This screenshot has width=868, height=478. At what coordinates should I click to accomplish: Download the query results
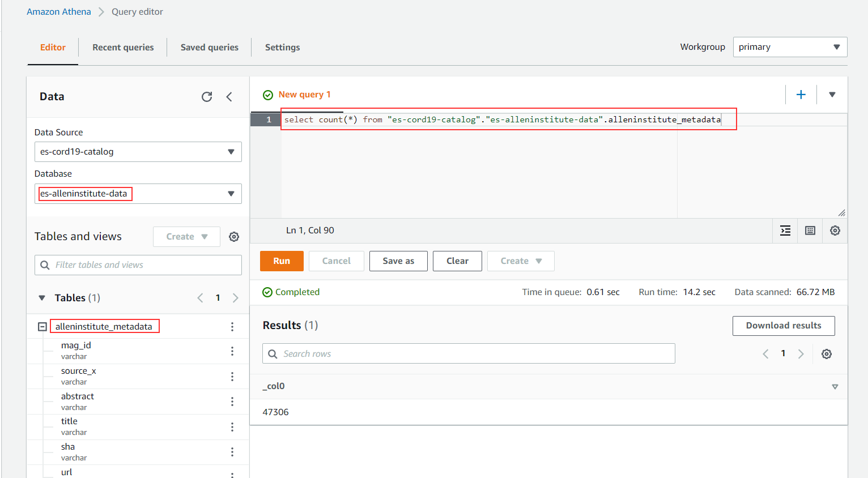point(784,326)
